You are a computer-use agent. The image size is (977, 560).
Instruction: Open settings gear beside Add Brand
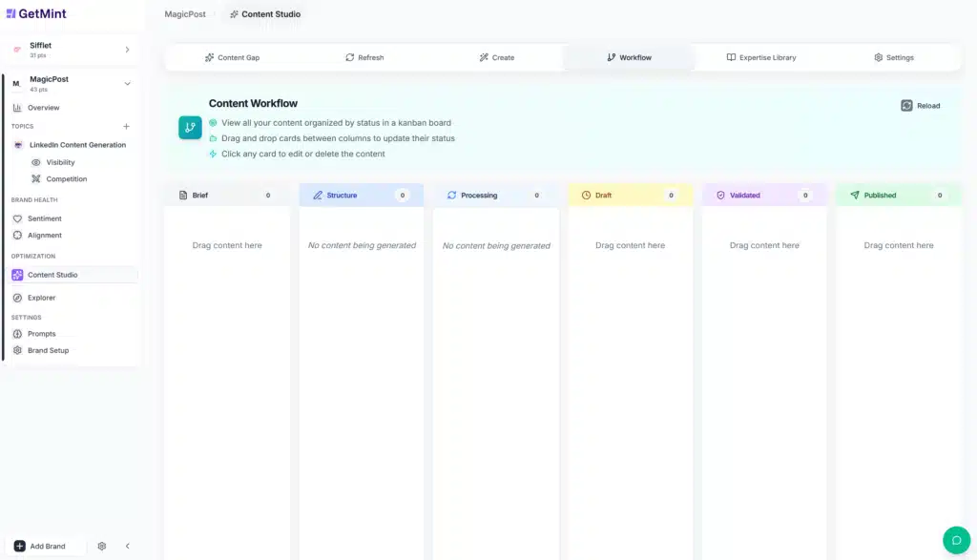point(101,547)
